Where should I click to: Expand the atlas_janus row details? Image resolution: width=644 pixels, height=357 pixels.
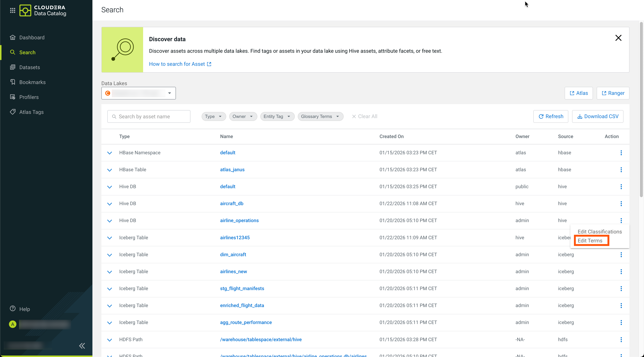109,170
